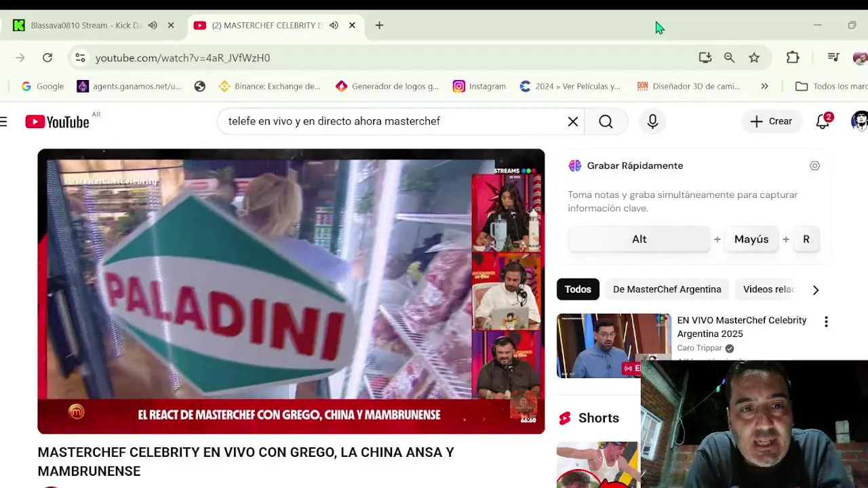Click the Mayús shortcut key
Viewport: 868px width, 488px height.
tap(751, 239)
